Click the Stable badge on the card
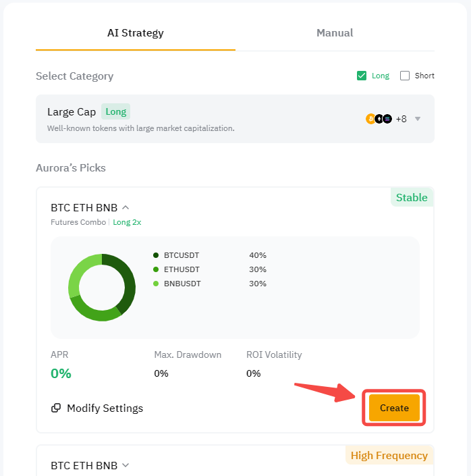The height and width of the screenshot is (476, 471). 412,197
